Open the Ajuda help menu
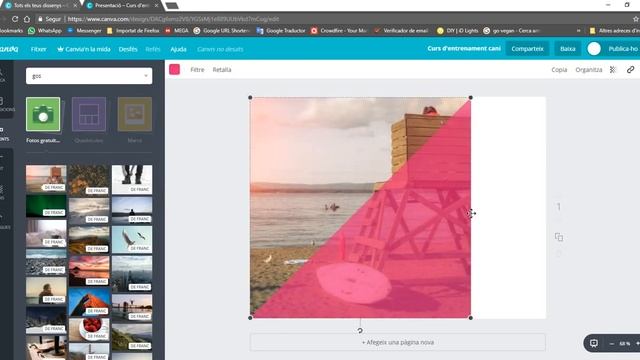Screen dimensions: 640x360 pos(178,49)
